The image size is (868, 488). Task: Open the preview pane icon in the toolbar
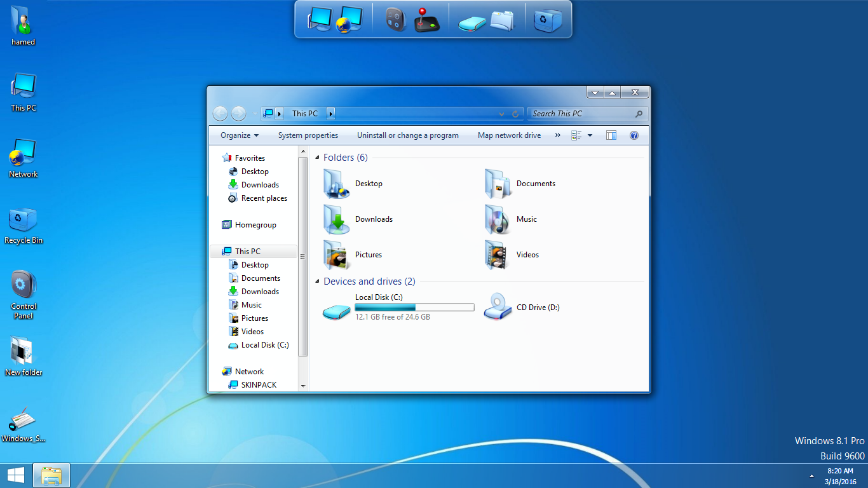coord(611,135)
